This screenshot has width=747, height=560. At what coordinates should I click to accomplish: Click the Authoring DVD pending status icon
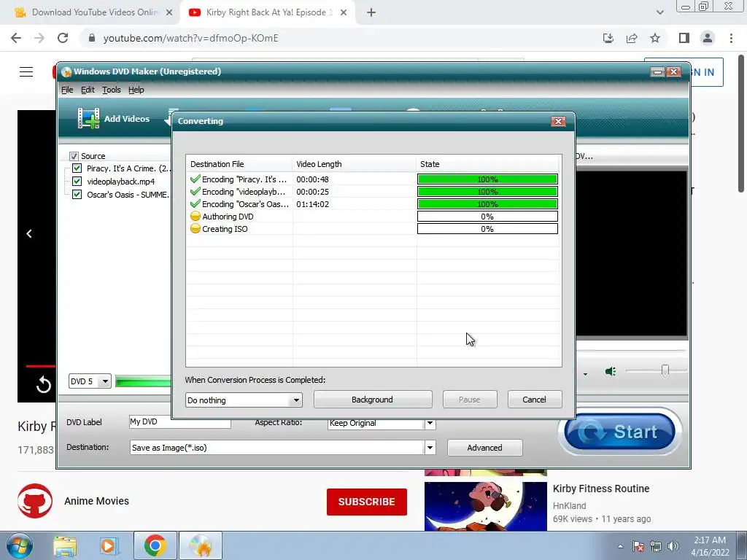tap(196, 216)
